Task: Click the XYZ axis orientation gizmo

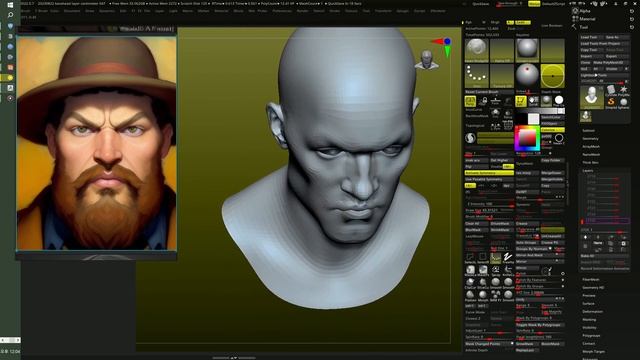Action: pyautogui.click(x=443, y=46)
